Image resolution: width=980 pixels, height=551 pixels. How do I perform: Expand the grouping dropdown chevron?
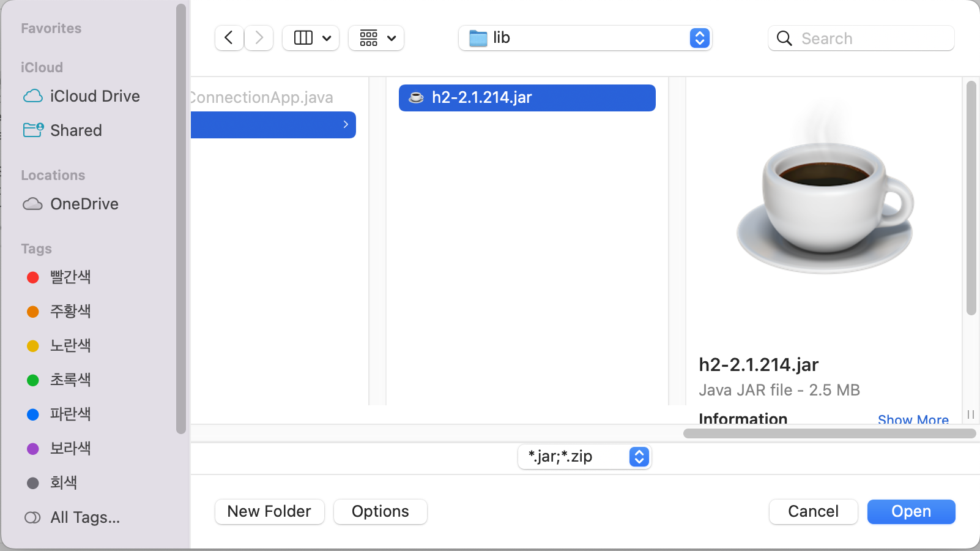pos(392,38)
